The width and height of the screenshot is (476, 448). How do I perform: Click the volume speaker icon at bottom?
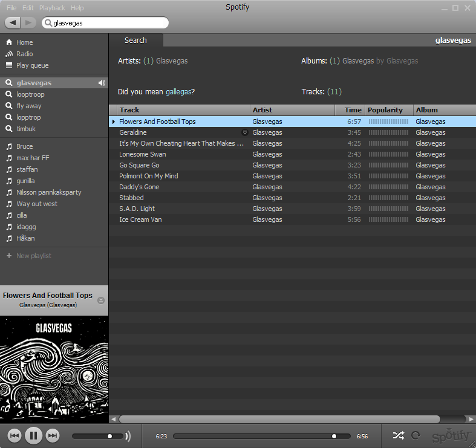point(128,436)
